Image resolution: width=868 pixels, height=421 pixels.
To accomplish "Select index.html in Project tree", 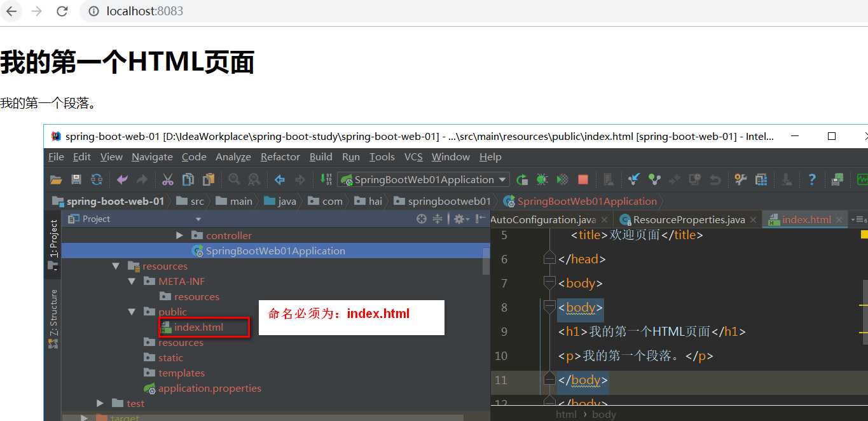I will [x=199, y=328].
